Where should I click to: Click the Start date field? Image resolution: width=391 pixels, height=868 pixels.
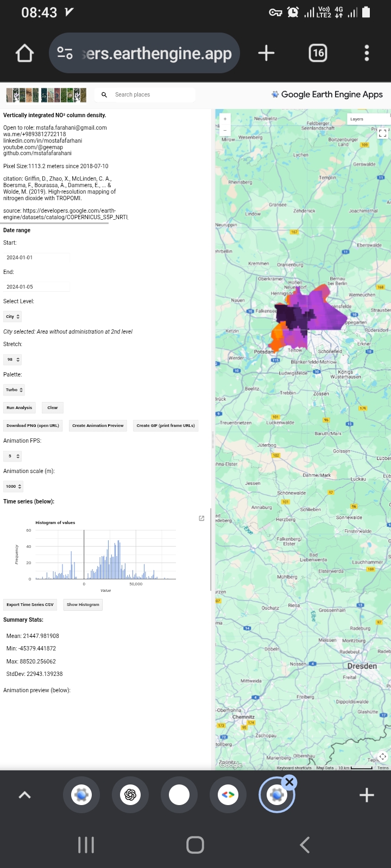tap(37, 258)
